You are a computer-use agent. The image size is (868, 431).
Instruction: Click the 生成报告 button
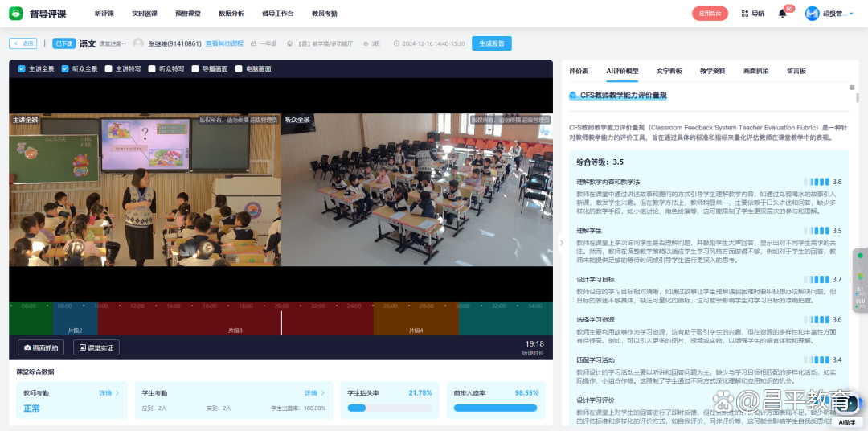(491, 43)
